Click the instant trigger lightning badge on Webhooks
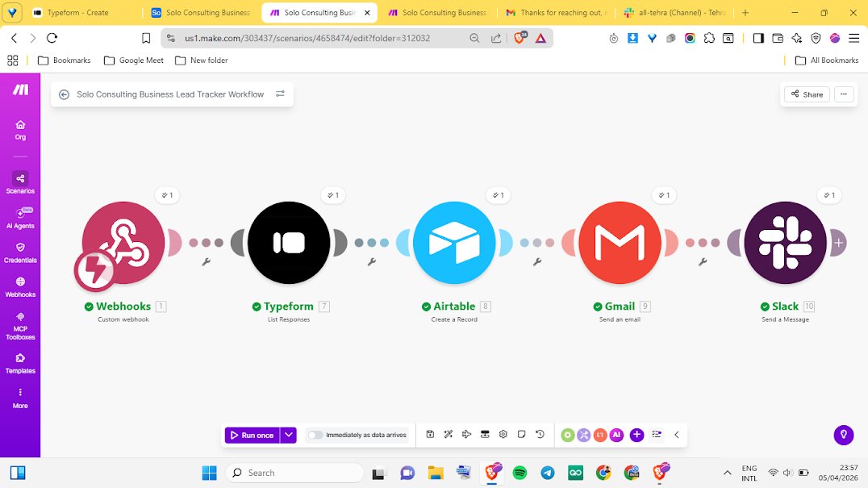This screenshot has height=488, width=868. point(95,270)
